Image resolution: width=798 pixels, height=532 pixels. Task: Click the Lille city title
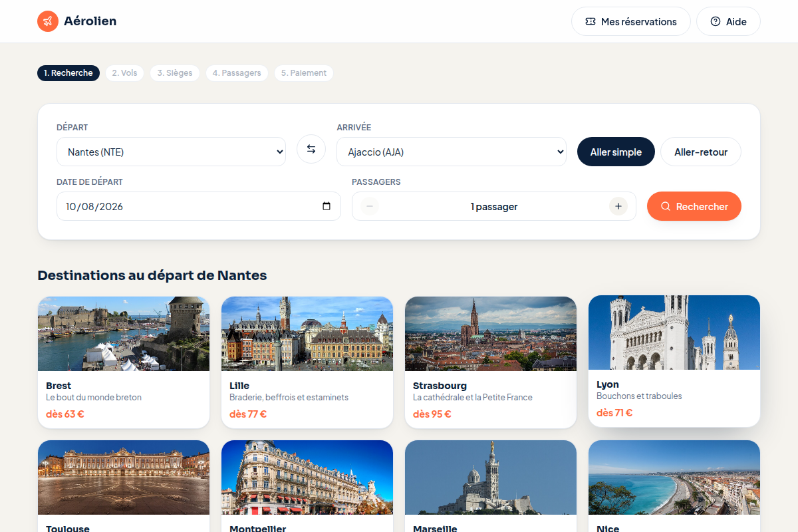(x=239, y=386)
